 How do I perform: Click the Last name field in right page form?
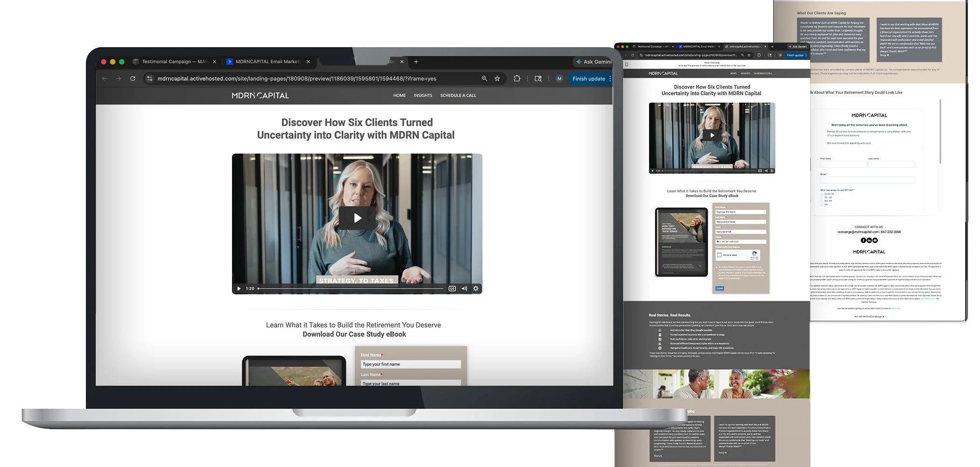tap(891, 164)
